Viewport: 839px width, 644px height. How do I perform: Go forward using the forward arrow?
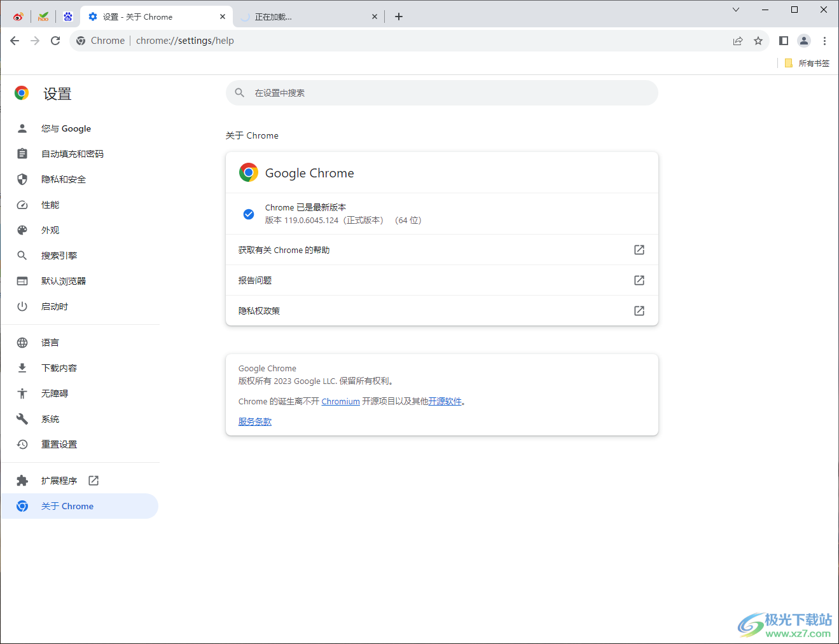(x=35, y=41)
